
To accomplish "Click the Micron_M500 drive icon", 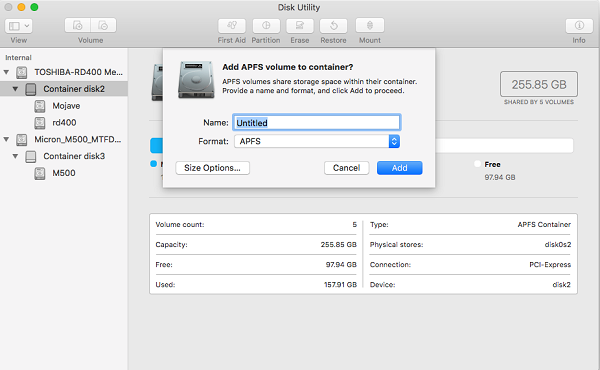I will pos(22,140).
